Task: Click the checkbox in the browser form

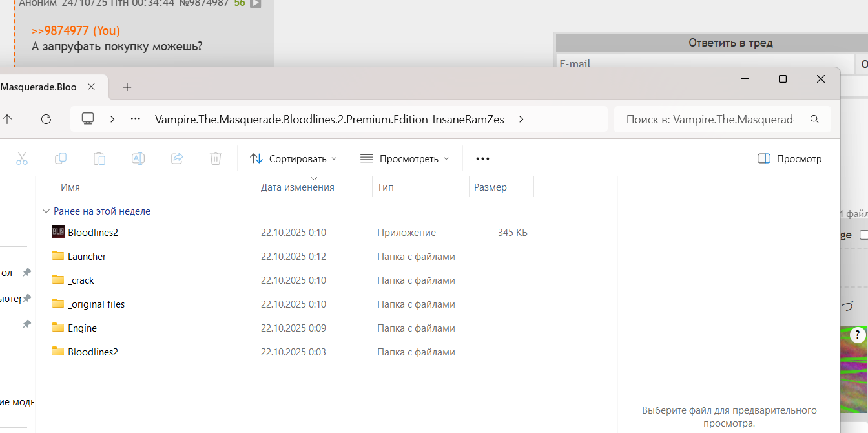Action: click(x=864, y=235)
